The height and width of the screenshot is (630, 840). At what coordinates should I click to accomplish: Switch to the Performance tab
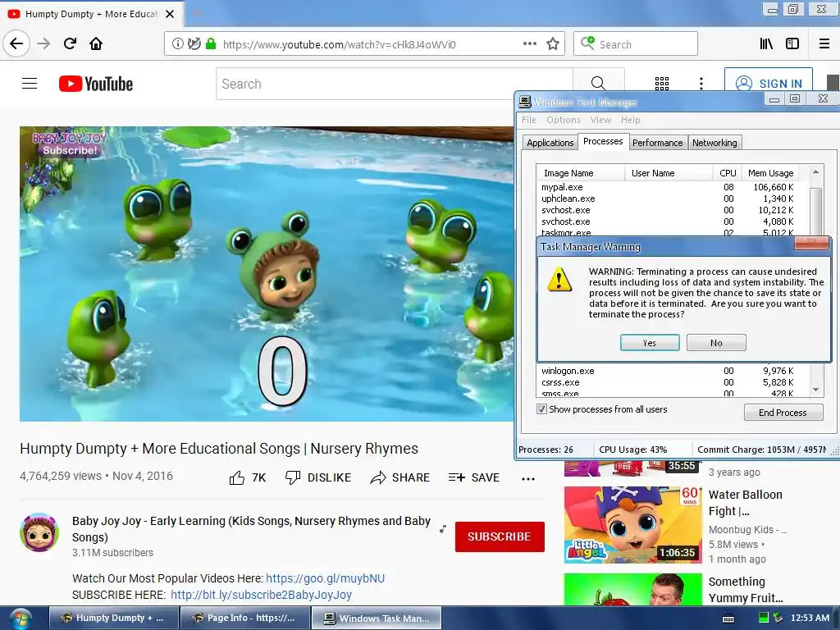coord(657,143)
